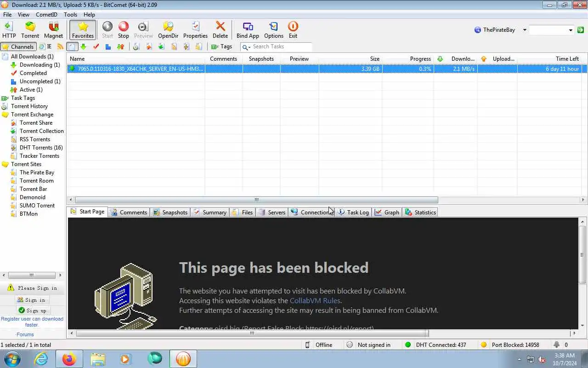Click the DHT Connected status indicator
Image resolution: width=588 pixels, height=368 pixels.
tap(435, 345)
